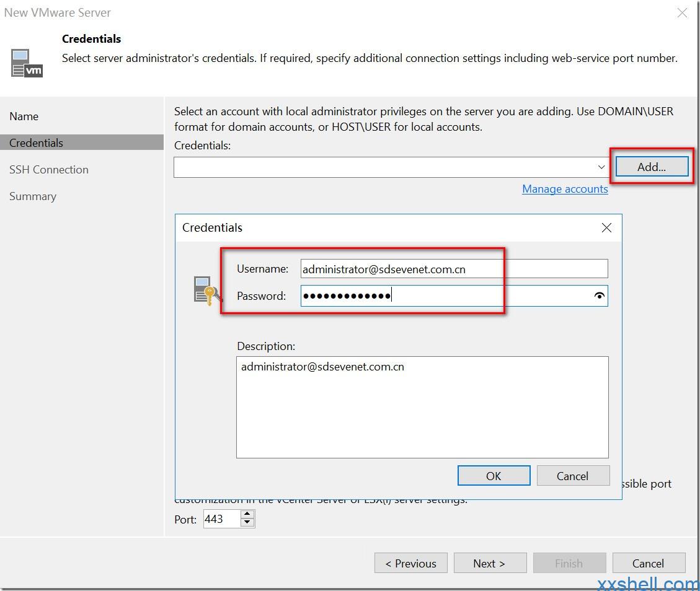Screen dimensions: 700x591
Task: Click the Add... credentials button
Action: [x=652, y=167]
